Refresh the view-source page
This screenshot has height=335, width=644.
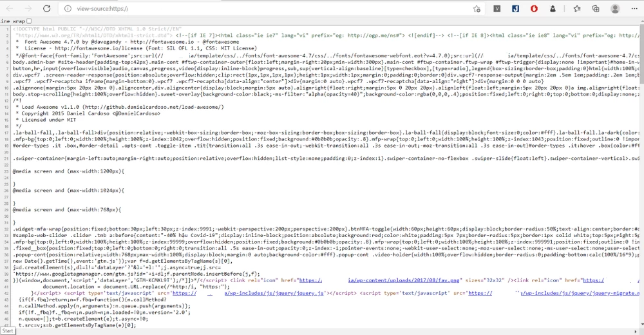coord(47,8)
